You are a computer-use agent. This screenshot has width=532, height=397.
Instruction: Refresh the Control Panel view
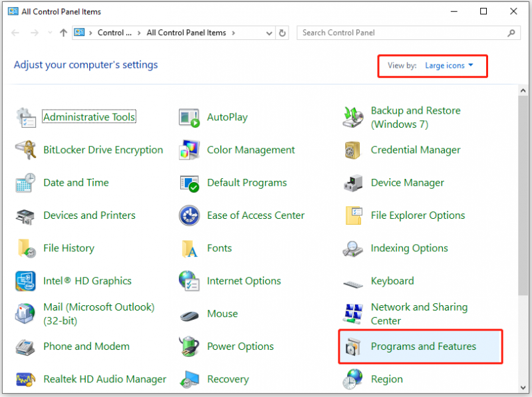pyautogui.click(x=282, y=33)
